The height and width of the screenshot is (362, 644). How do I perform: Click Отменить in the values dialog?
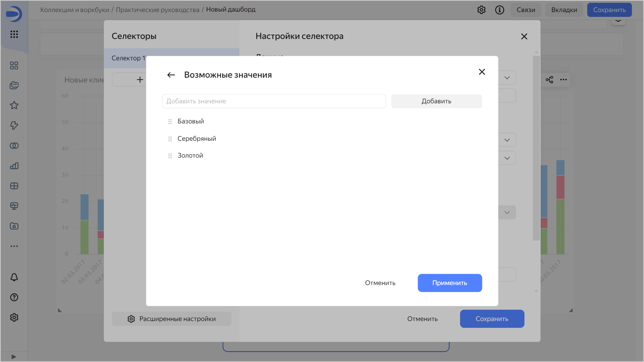(x=380, y=283)
